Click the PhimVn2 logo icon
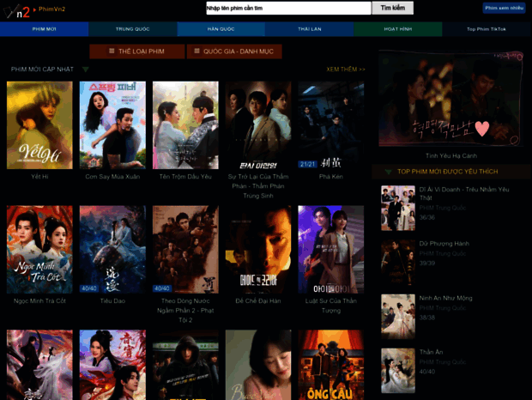This screenshot has height=400, width=532. click(x=17, y=10)
